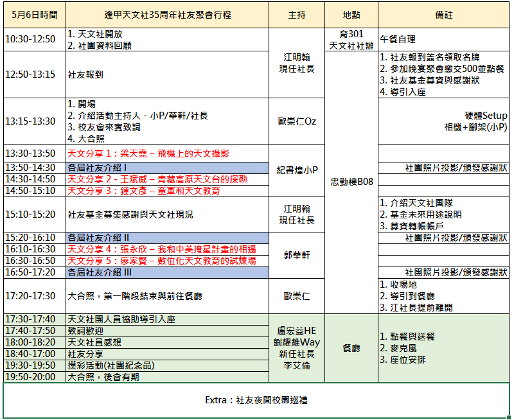This screenshot has width=514, height=420.
Task: Click the '天文社開放' activity cell
Action: (167, 39)
